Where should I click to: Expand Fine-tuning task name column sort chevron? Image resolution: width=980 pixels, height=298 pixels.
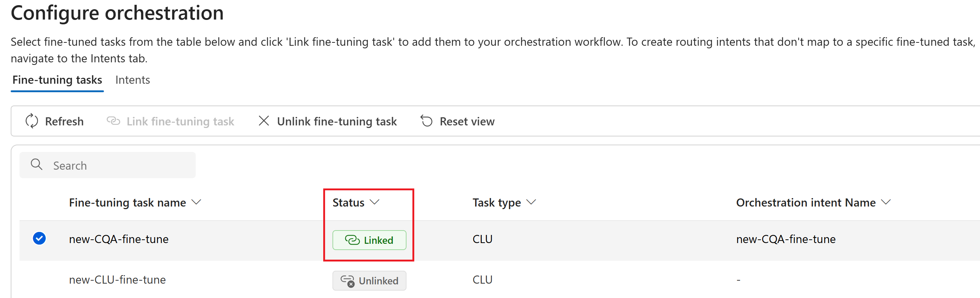click(x=196, y=202)
